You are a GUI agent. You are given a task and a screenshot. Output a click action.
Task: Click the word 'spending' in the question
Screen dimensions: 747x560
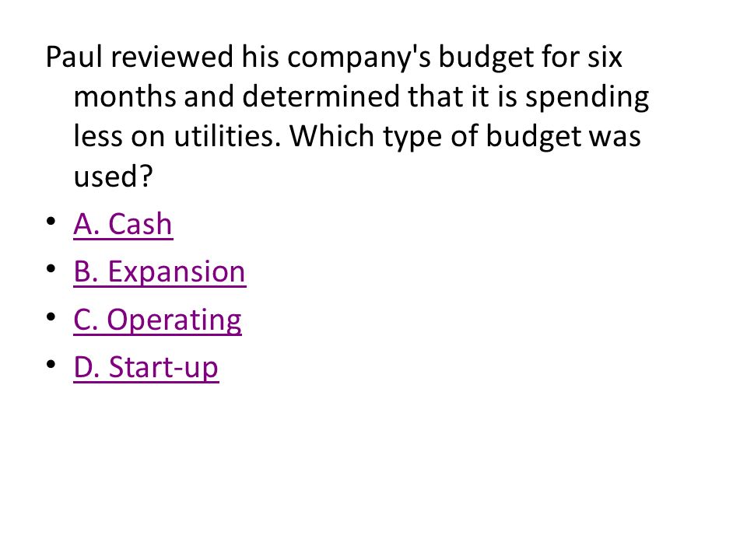[587, 98]
